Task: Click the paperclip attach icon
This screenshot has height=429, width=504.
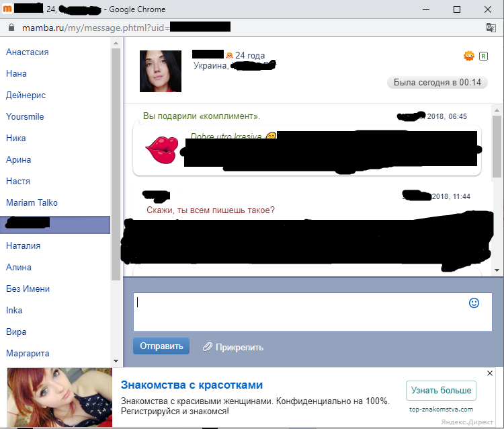Action: click(x=208, y=347)
